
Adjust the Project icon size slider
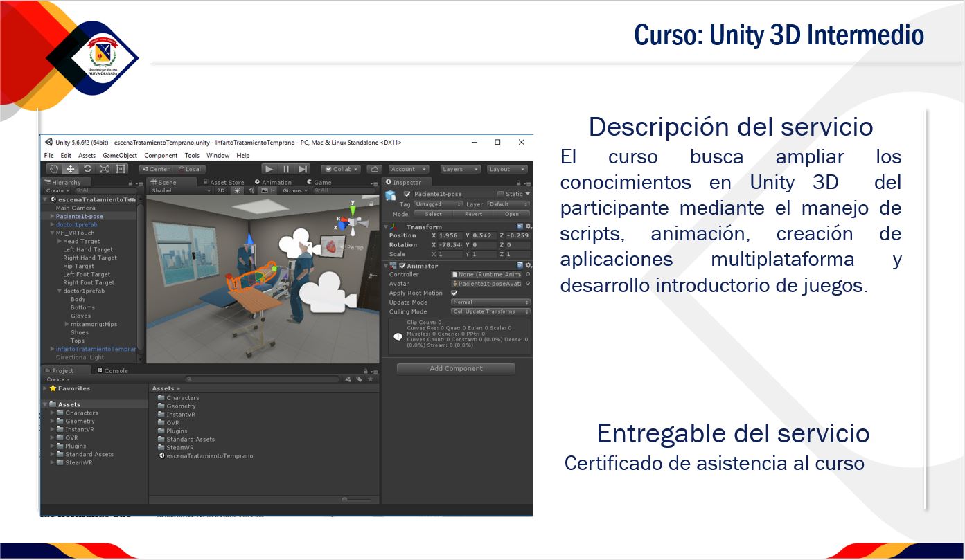(356, 499)
